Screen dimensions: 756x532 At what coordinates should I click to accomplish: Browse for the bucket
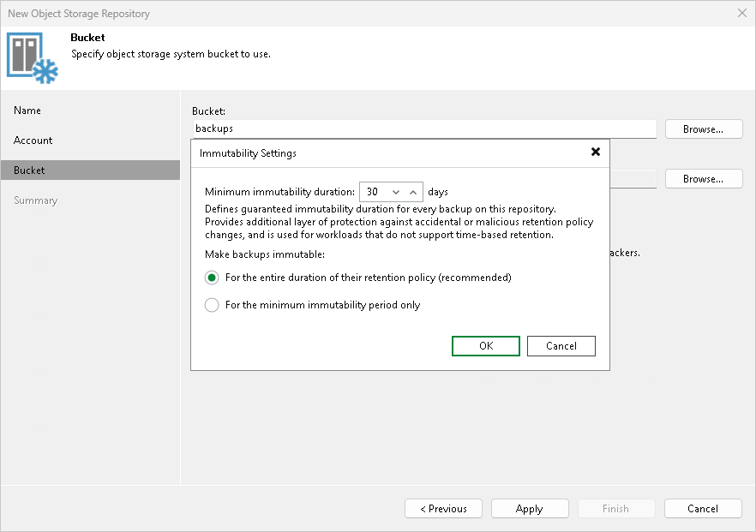704,129
